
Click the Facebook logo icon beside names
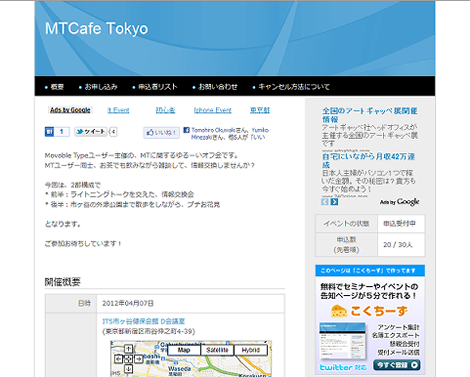(x=187, y=130)
